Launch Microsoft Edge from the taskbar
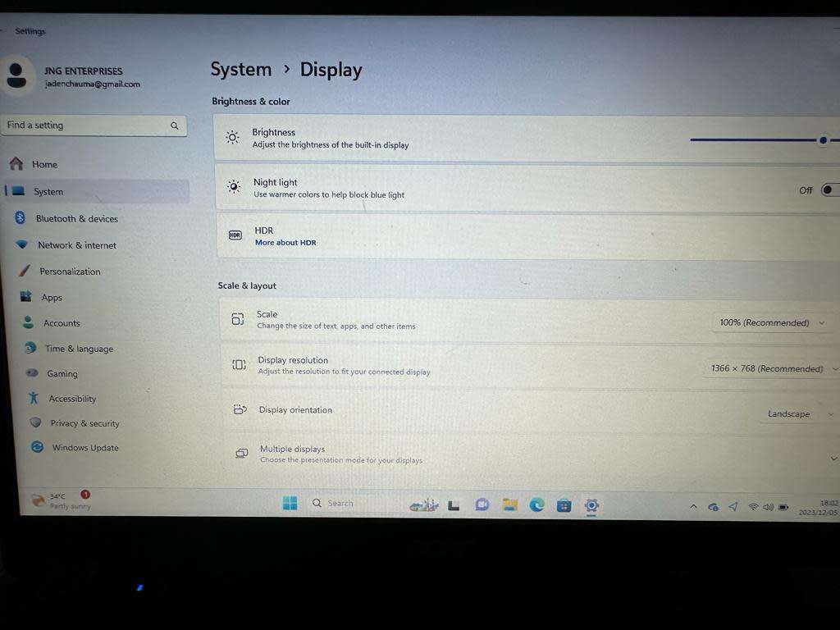840x630 pixels. coord(537,506)
